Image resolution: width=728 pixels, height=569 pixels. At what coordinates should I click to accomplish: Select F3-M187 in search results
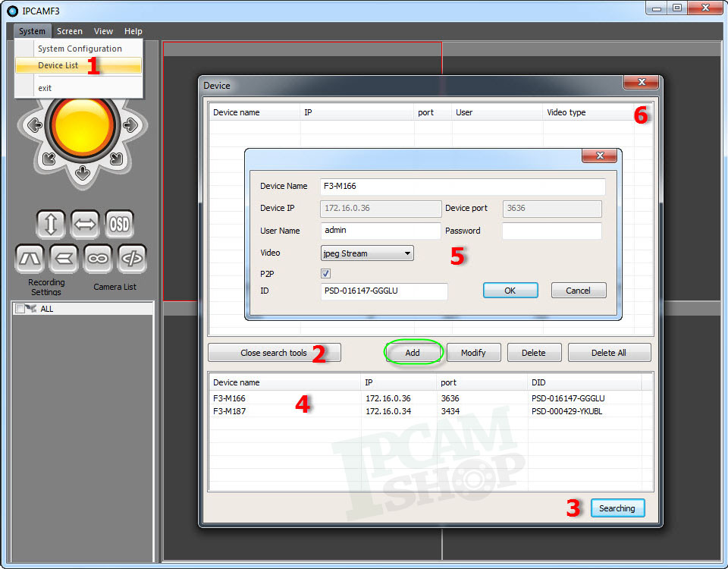(x=229, y=411)
